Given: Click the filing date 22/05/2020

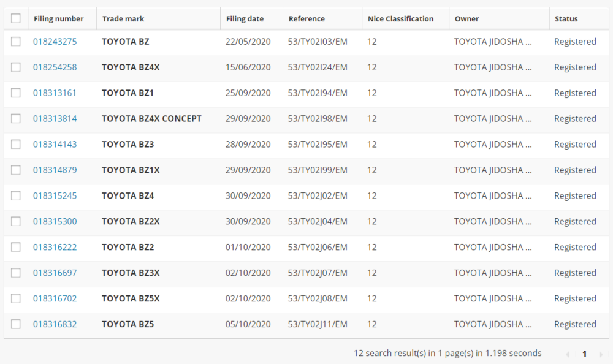Looking at the screenshot, I should pyautogui.click(x=248, y=42).
